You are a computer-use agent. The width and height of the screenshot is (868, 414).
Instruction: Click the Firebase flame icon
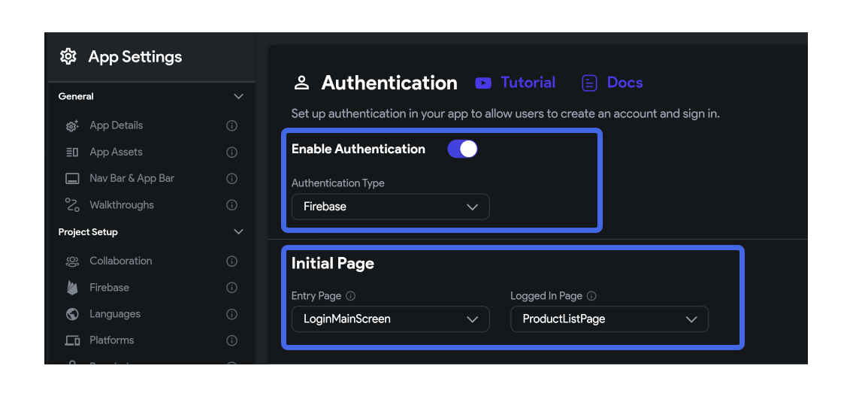pyautogui.click(x=72, y=287)
